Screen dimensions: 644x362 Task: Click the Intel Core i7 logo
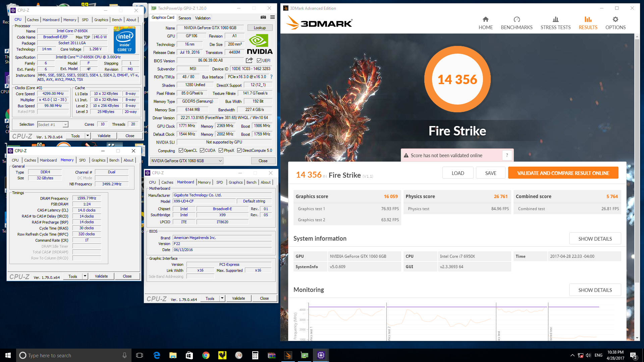125,40
